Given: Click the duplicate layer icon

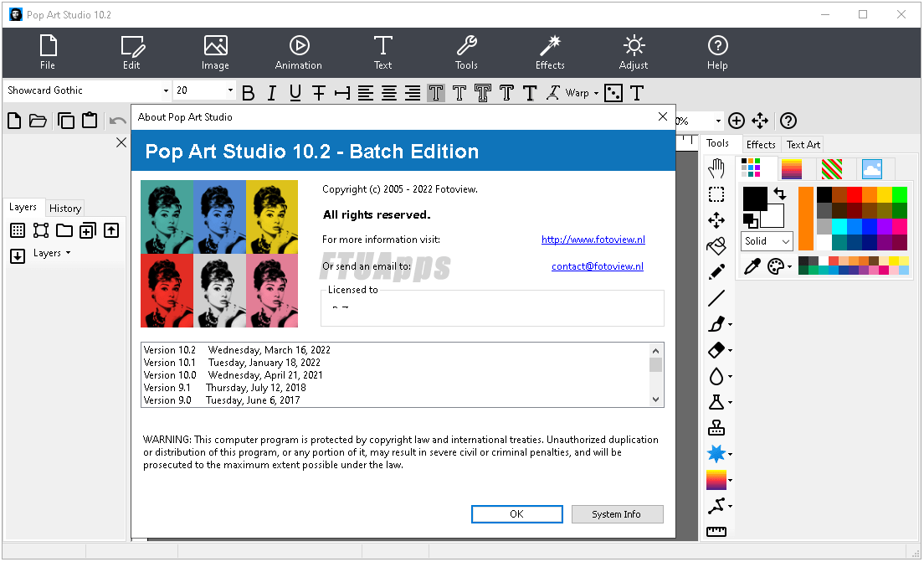Looking at the screenshot, I should tap(88, 230).
